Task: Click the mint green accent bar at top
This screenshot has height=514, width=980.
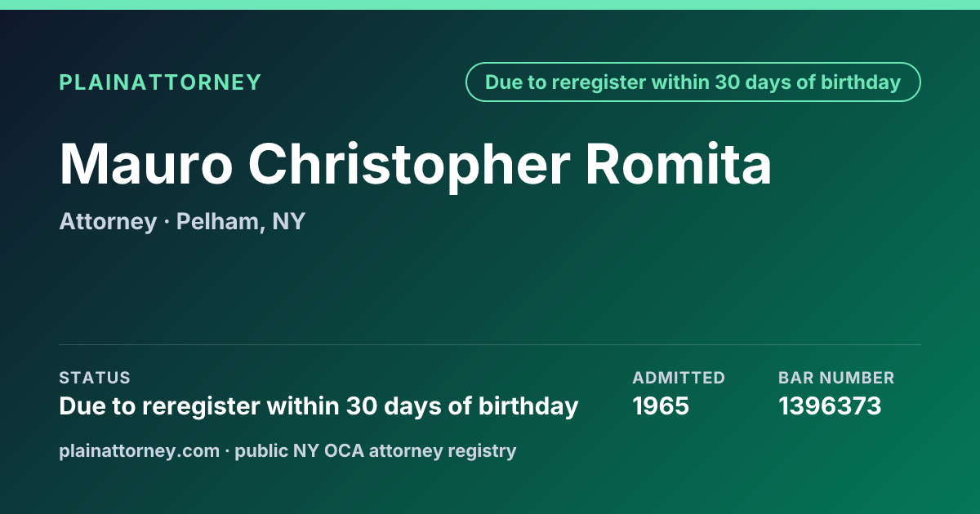Action: coord(490,5)
